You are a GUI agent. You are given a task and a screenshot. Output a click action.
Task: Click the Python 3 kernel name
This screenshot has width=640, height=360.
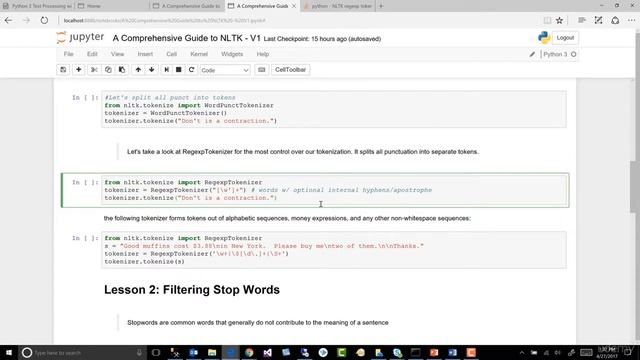[555, 54]
